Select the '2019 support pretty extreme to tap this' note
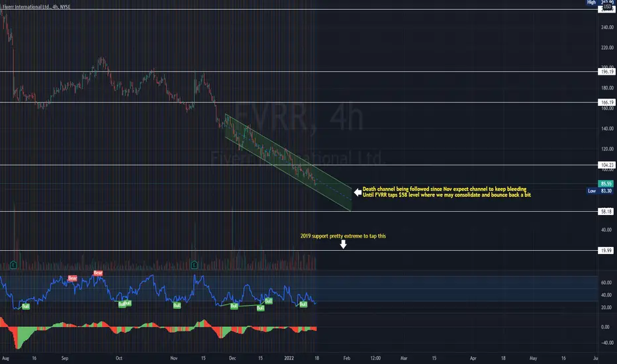 tap(343, 236)
